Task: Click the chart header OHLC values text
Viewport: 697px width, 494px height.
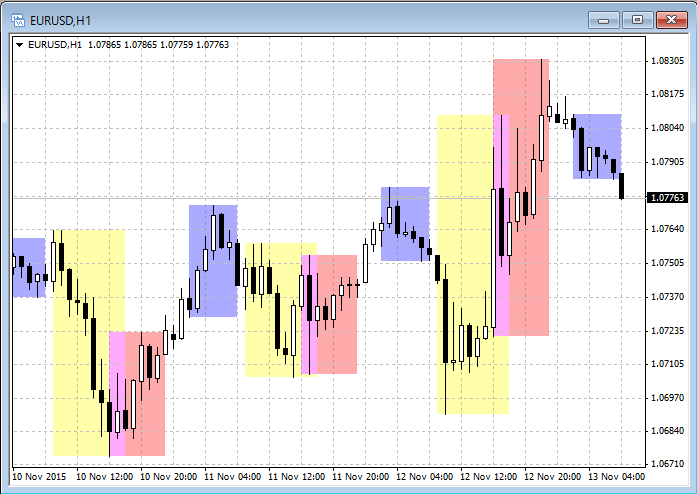Action: [x=158, y=45]
